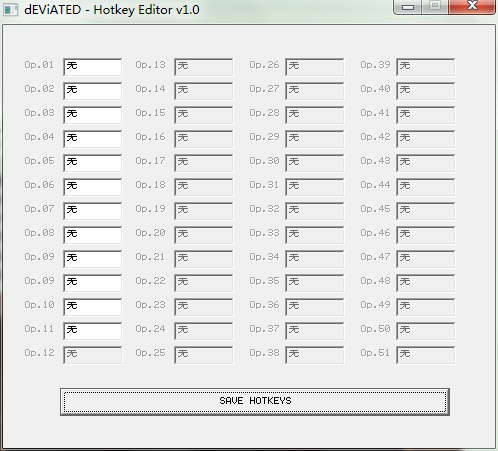The width and height of the screenshot is (498, 451).
Task: Focus the Op.26 hotkey field
Action: point(315,67)
